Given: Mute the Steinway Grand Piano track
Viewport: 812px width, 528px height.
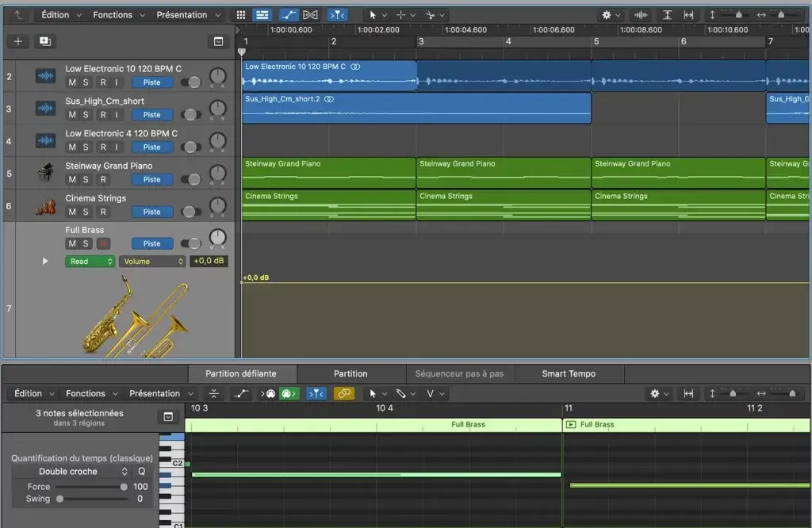Looking at the screenshot, I should pyautogui.click(x=72, y=179).
